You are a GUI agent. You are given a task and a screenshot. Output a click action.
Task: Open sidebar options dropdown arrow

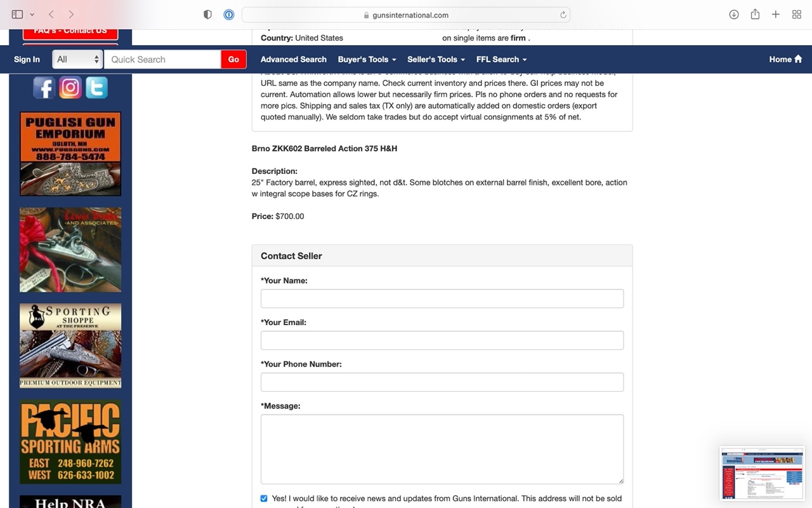(32, 15)
